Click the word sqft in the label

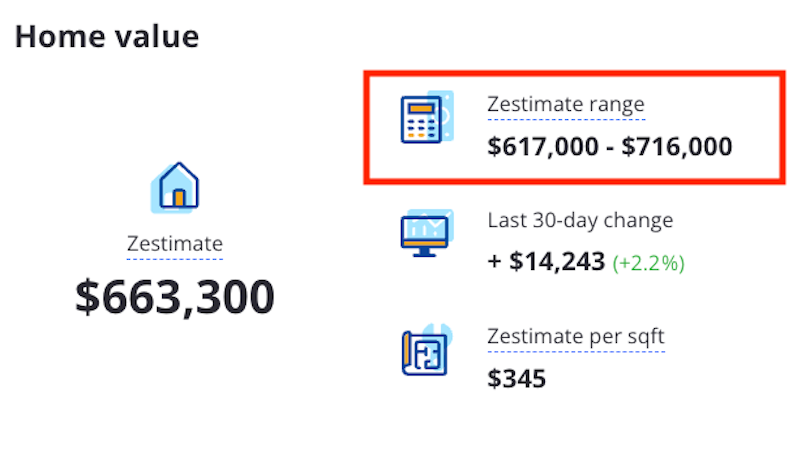642,336
